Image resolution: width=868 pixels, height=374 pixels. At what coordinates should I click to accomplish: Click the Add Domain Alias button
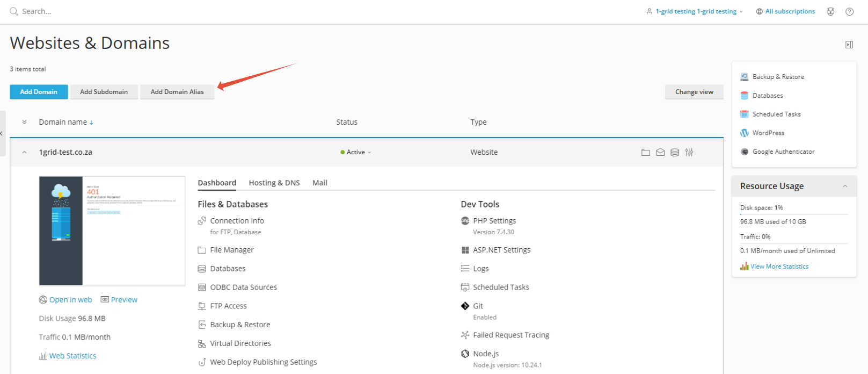tap(177, 92)
